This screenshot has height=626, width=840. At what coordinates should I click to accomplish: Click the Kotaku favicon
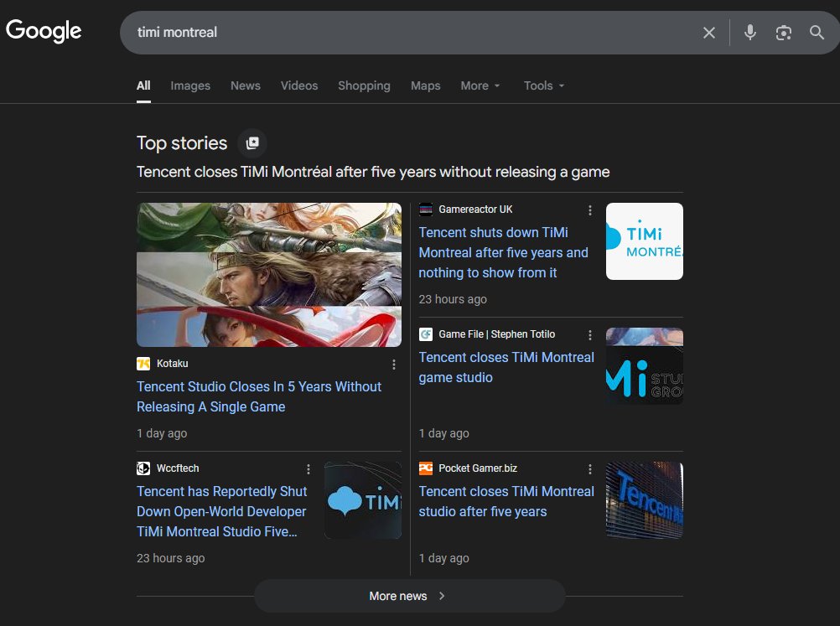coord(143,364)
